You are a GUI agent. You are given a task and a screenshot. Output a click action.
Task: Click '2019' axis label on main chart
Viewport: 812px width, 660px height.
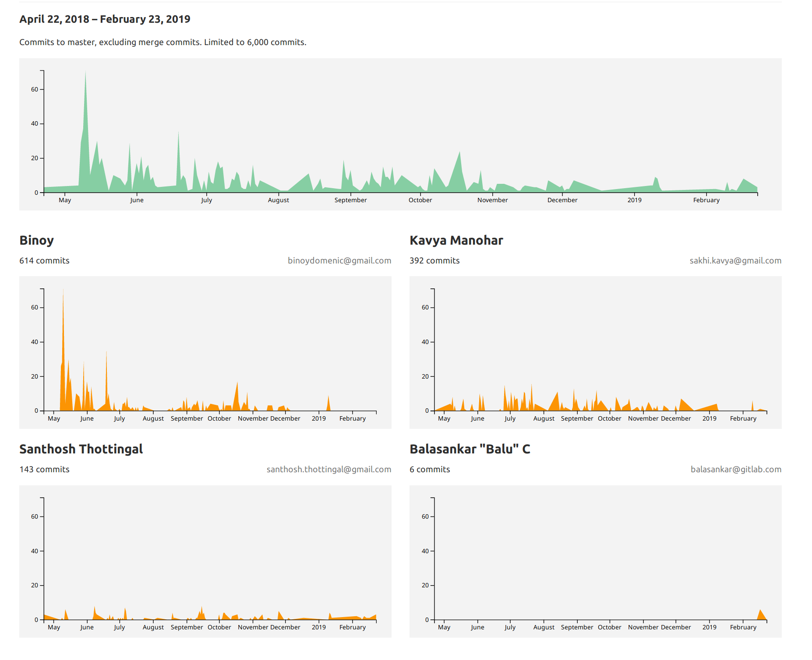point(635,200)
